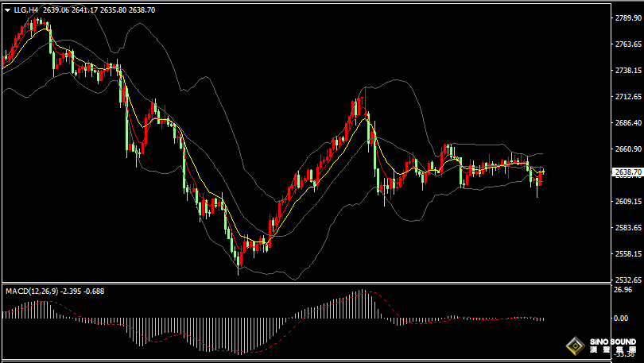The width and height of the screenshot is (644, 363).
Task: Click the Sino Sound diamond logo icon
Action: point(574,346)
